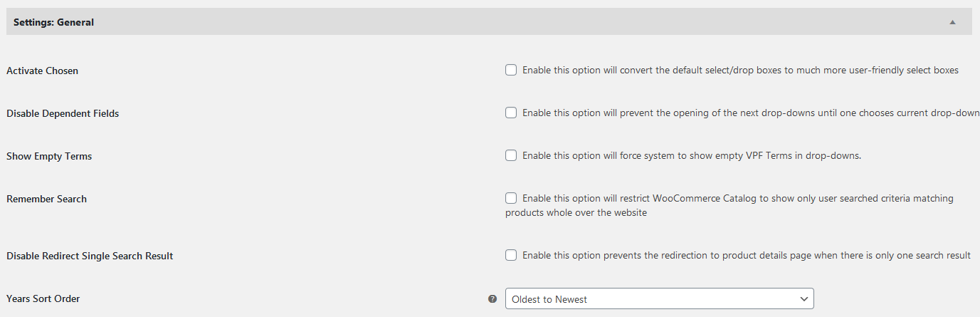The image size is (980, 317).
Task: Enable Disable Redirect Single Search Result checkbox
Action: 511,255
